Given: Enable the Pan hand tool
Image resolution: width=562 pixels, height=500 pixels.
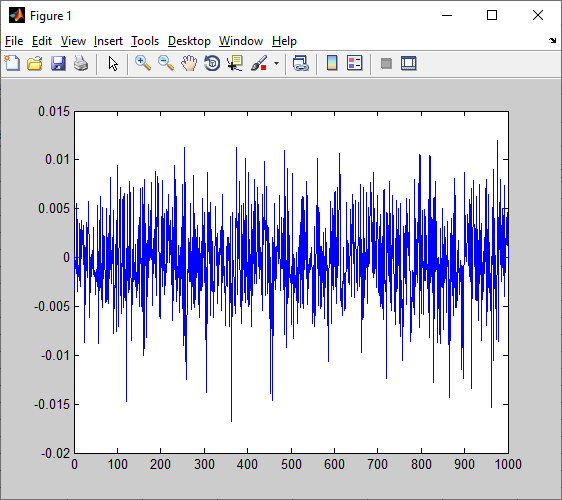Looking at the screenshot, I should 189,63.
